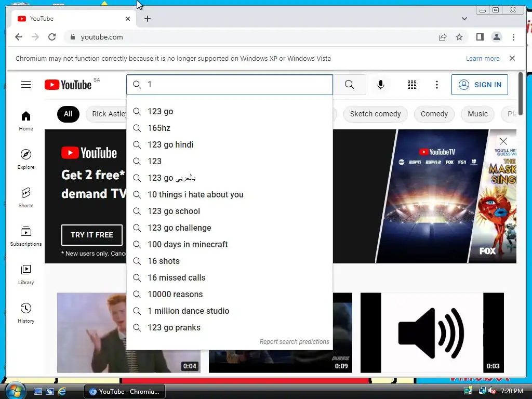The image size is (532, 399).
Task: Toggle the browser side panel icon
Action: pos(480,37)
